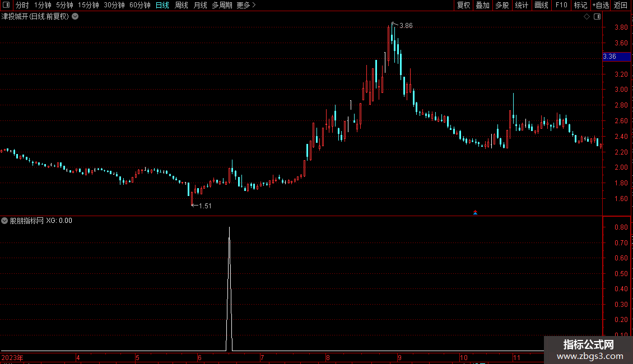Switch to 分时 intraday view
This screenshot has width=633, height=364.
pos(22,5)
